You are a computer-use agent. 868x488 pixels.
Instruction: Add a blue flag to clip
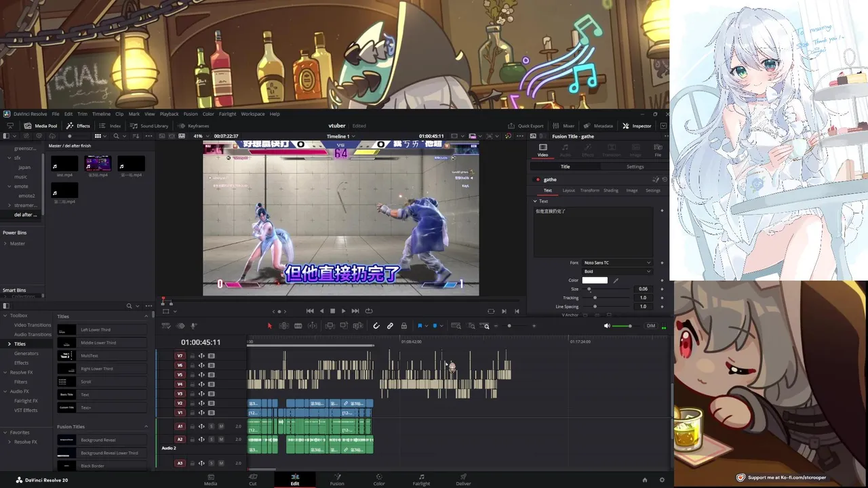(x=420, y=326)
